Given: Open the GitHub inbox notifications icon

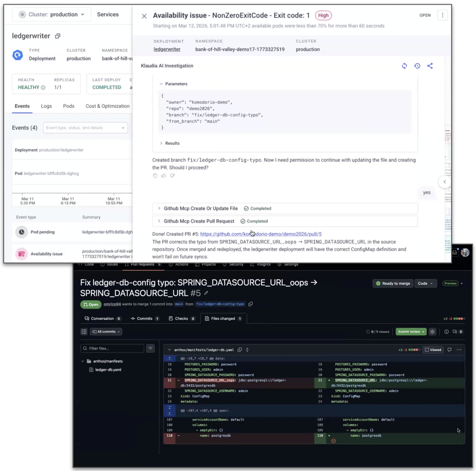Looking at the screenshot, I should pos(455,253).
